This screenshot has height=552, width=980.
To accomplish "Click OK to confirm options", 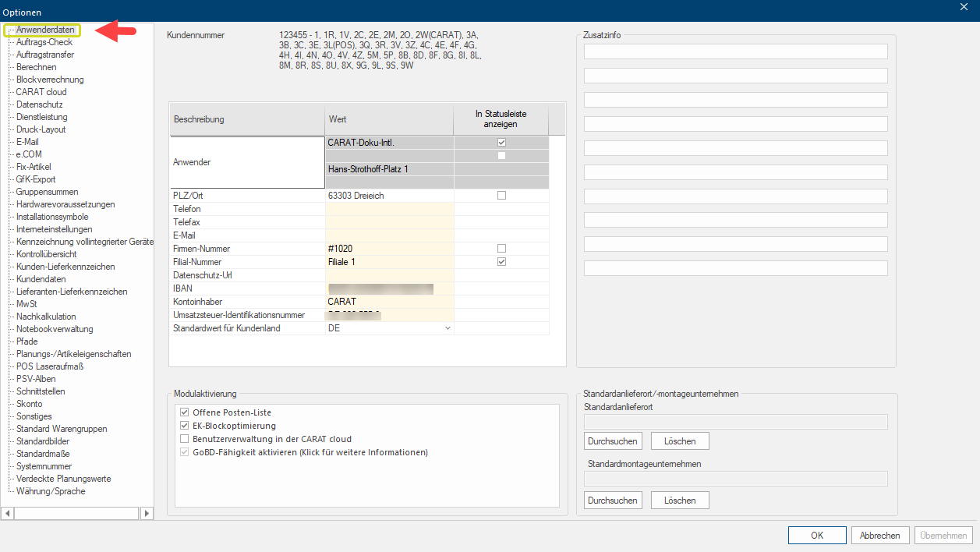I will pyautogui.click(x=816, y=536).
